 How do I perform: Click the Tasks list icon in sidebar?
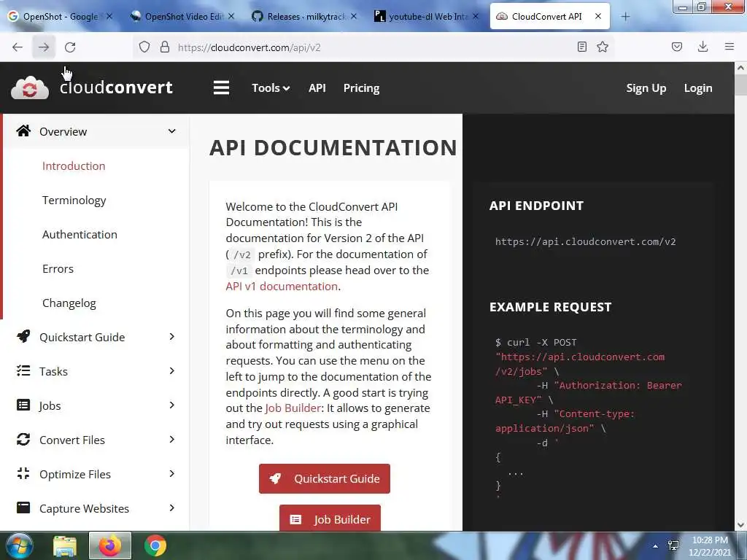[23, 370]
